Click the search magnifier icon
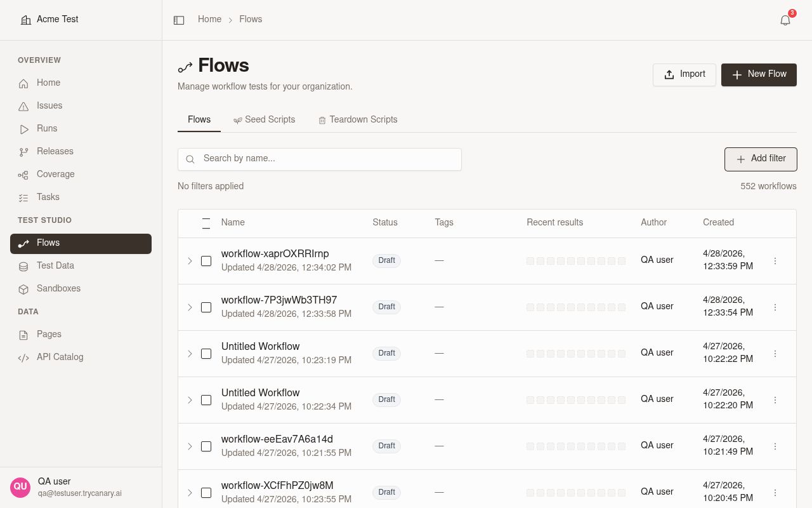This screenshot has height=508, width=812. point(190,159)
